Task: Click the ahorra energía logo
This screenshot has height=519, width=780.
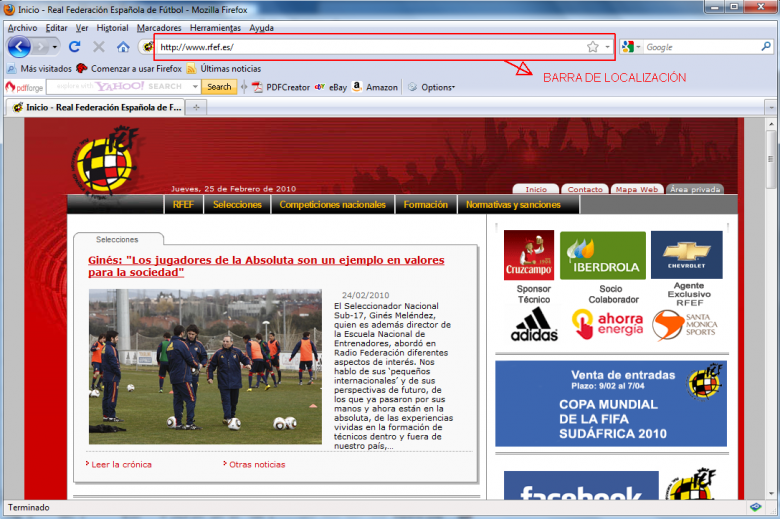Action: click(x=607, y=324)
